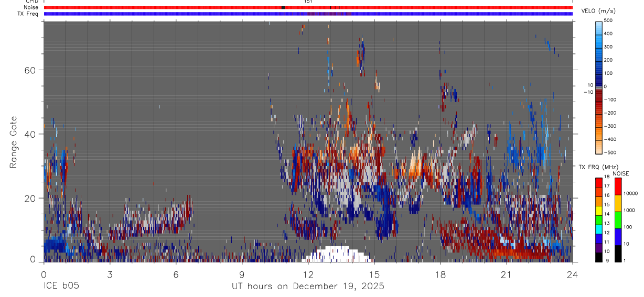This screenshot has width=644, height=297.
Task: Click the x-axis tick label '12'
Action: click(308, 274)
